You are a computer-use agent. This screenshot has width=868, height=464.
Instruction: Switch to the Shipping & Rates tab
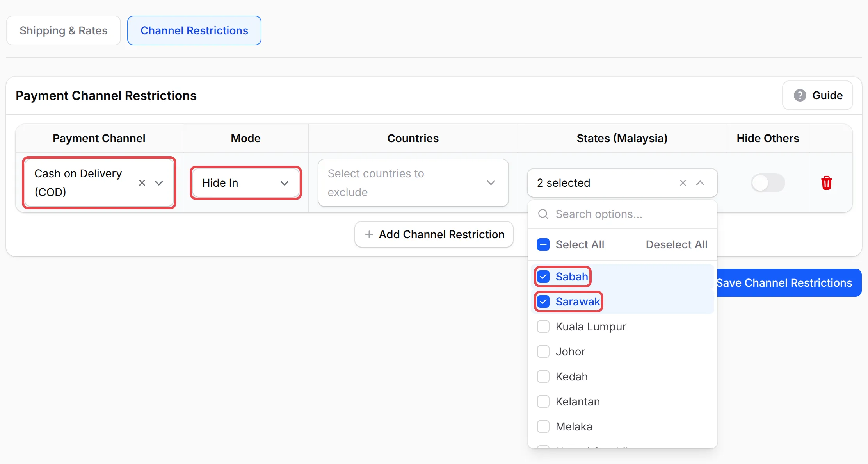tap(64, 30)
